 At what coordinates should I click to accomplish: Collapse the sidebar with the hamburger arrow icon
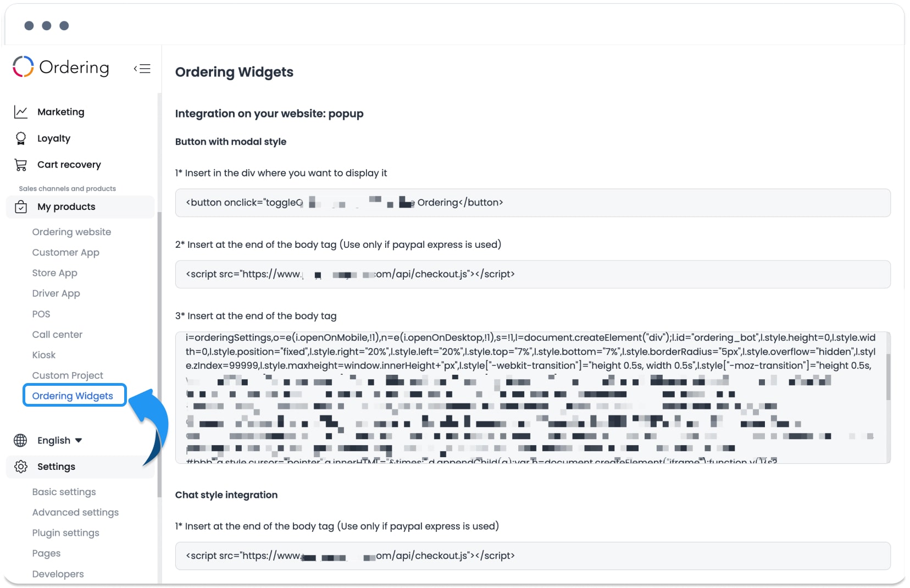tap(142, 69)
